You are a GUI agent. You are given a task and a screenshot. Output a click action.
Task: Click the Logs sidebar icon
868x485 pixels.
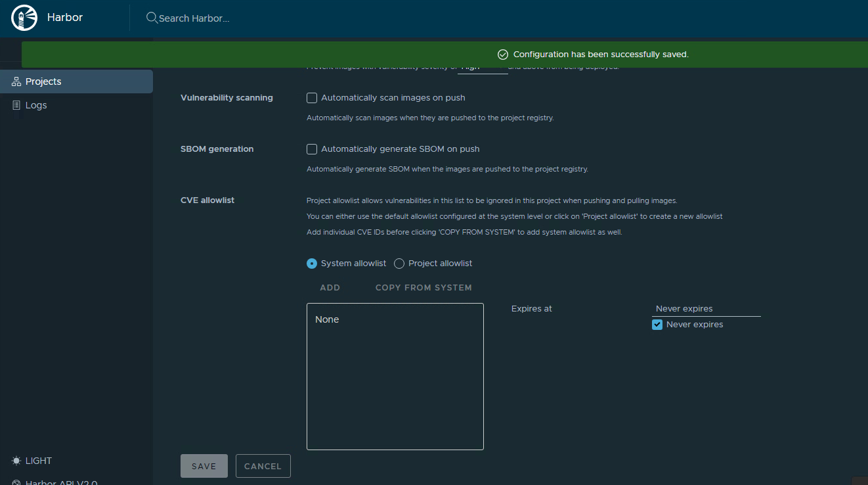(x=16, y=105)
